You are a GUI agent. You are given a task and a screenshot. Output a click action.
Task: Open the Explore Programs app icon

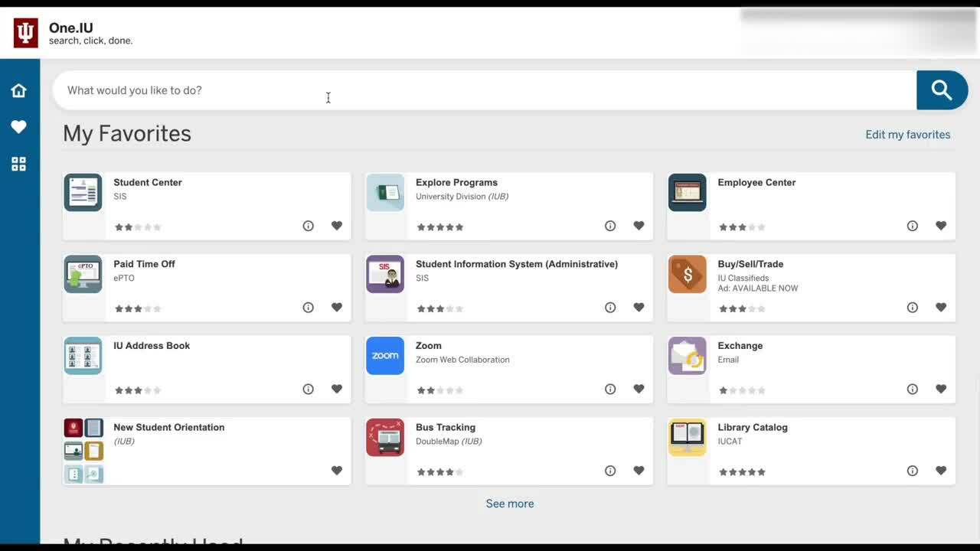(x=385, y=192)
